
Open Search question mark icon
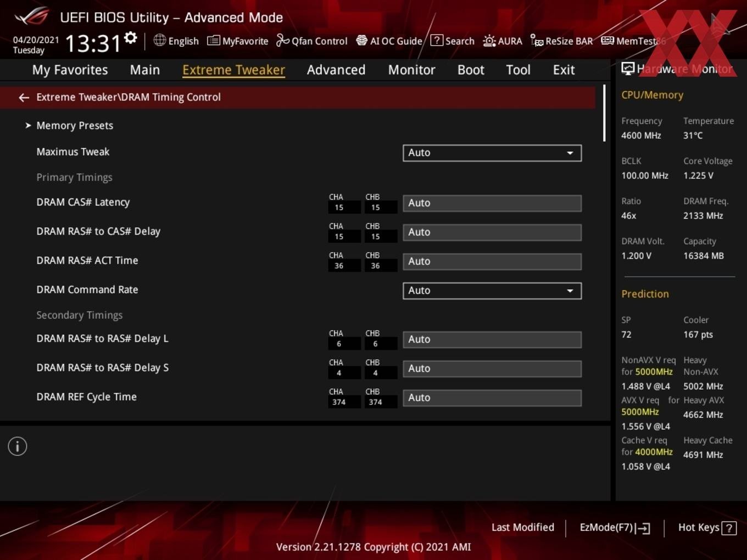click(x=437, y=40)
